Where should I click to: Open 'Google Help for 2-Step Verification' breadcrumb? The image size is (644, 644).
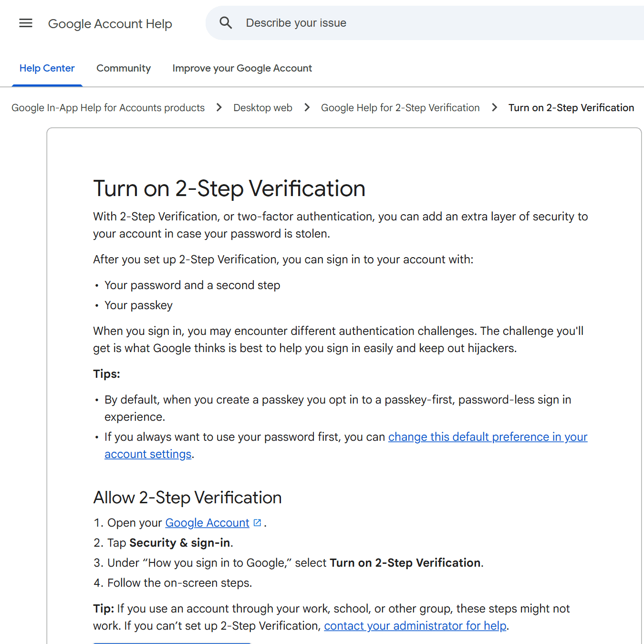coord(400,108)
